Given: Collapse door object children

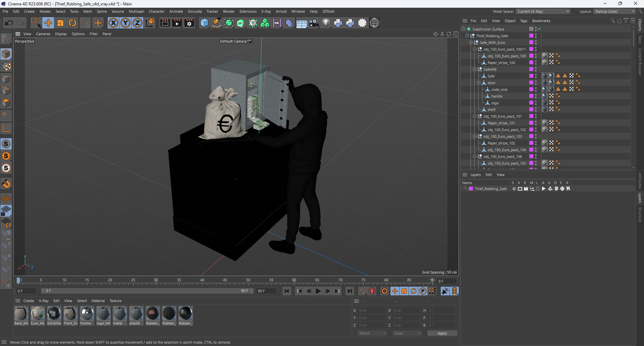Looking at the screenshot, I should 479,83.
